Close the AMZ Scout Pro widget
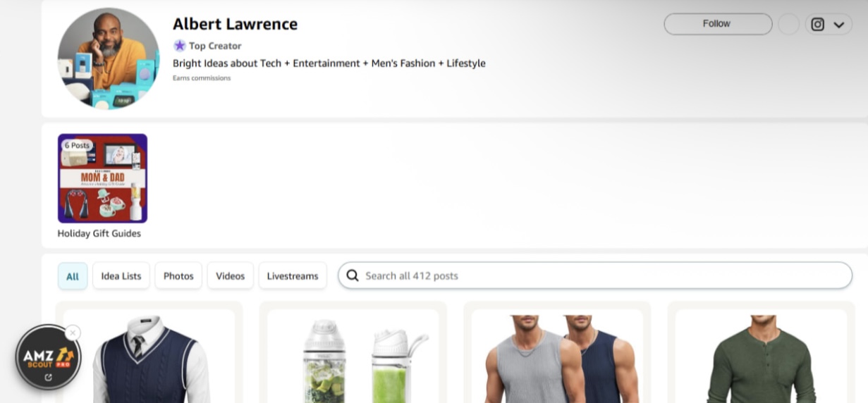The width and height of the screenshot is (868, 403). (x=73, y=333)
